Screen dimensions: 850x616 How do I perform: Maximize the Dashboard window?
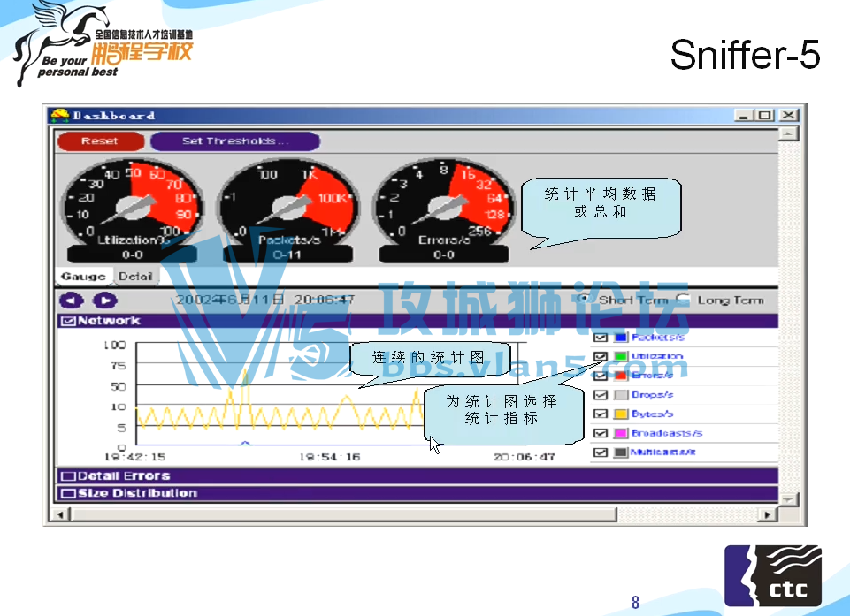pyautogui.click(x=764, y=116)
